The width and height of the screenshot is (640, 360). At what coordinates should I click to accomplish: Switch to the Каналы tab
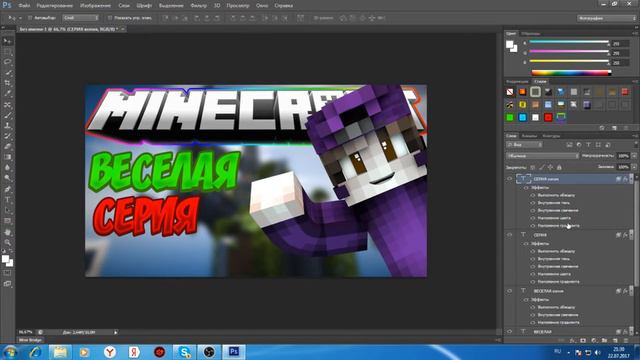point(529,136)
